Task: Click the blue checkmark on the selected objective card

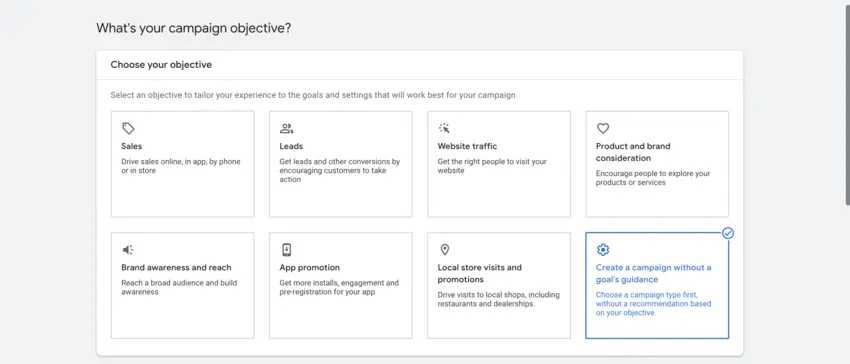Action: tap(728, 233)
